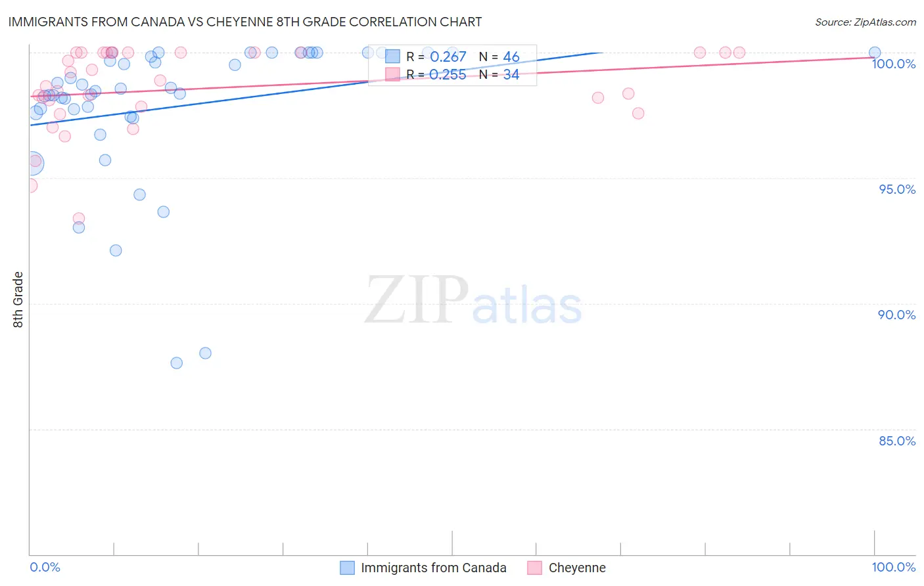Click the pink R = 0.255 stat swatch
Screen dimensions: 924x586
click(x=392, y=74)
